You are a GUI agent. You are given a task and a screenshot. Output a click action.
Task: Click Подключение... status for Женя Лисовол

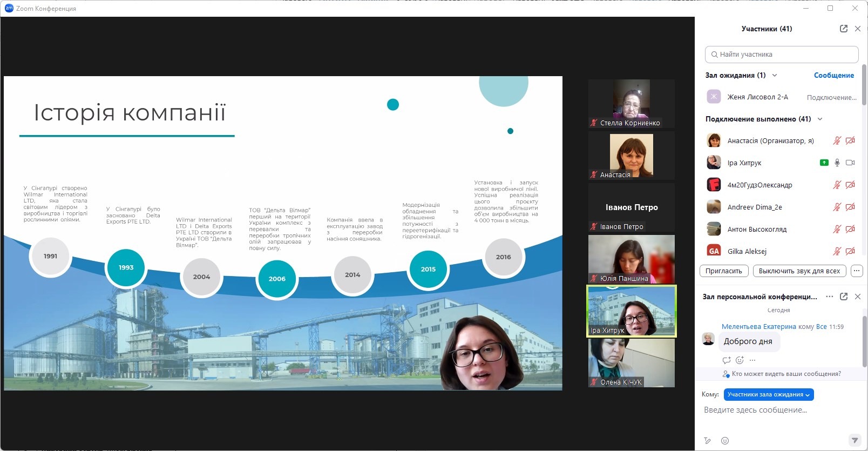[832, 98]
